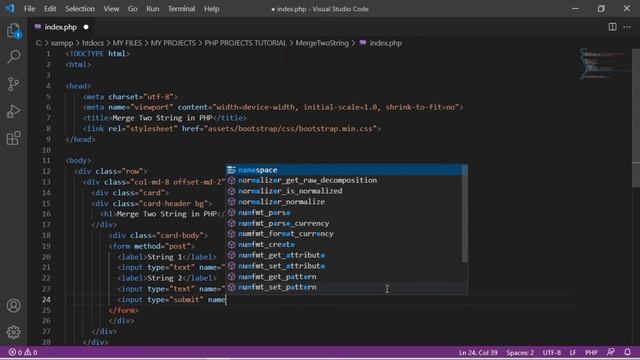
Task: Click Spaces: 2 indentation setting
Action: point(520,353)
